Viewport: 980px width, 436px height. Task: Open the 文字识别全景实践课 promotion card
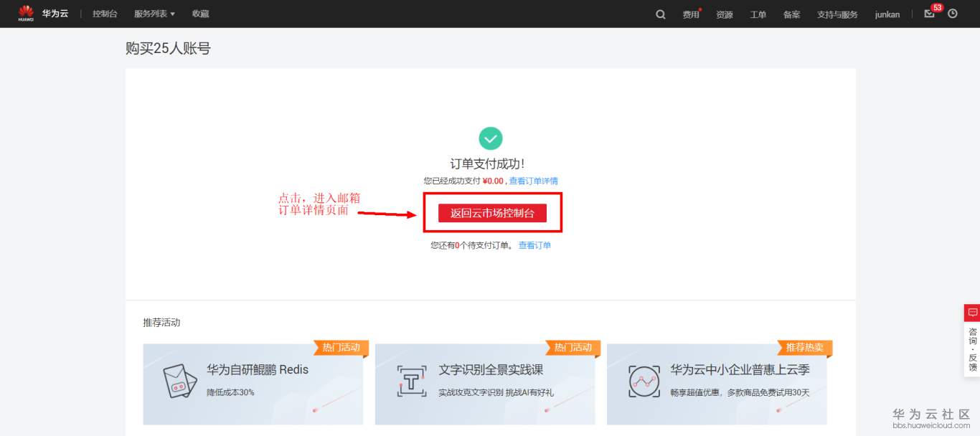coord(485,384)
